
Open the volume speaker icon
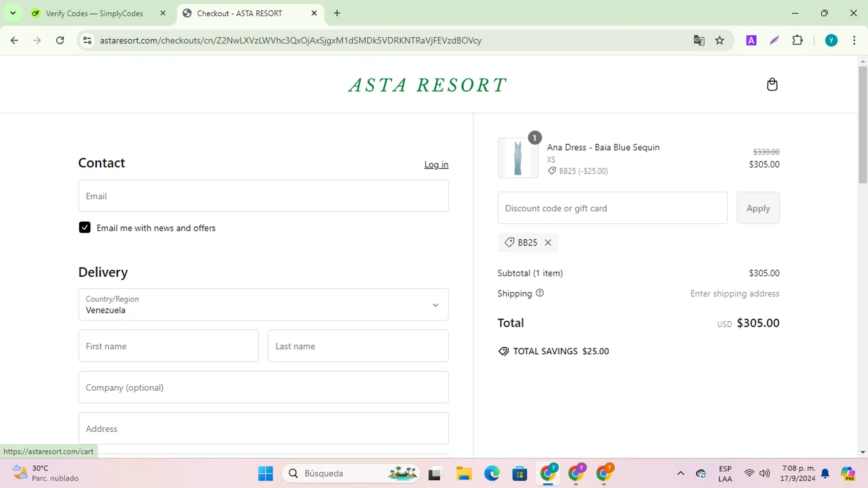(765, 474)
